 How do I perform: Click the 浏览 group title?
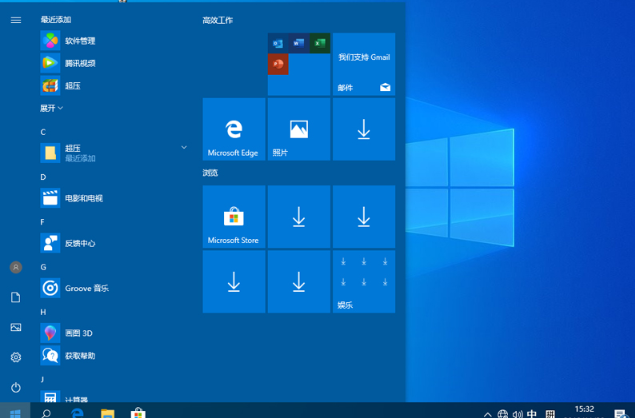click(210, 173)
